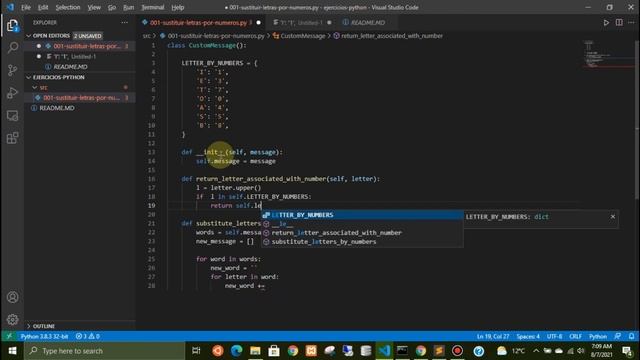Open File Explorer from taskbar

tap(255, 351)
